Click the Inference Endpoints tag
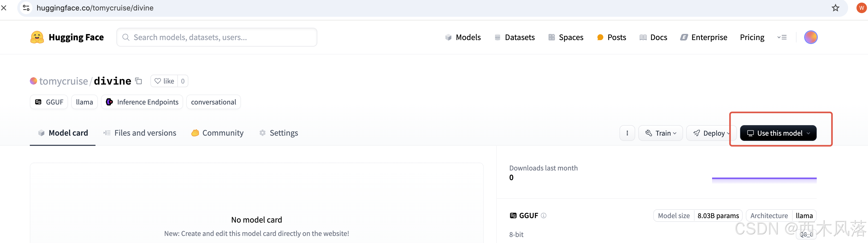868x243 pixels. click(x=142, y=102)
